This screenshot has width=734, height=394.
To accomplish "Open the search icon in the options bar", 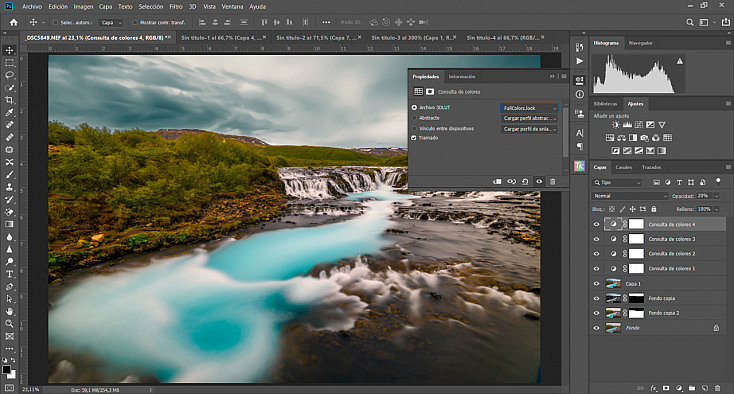I will coord(690,22).
